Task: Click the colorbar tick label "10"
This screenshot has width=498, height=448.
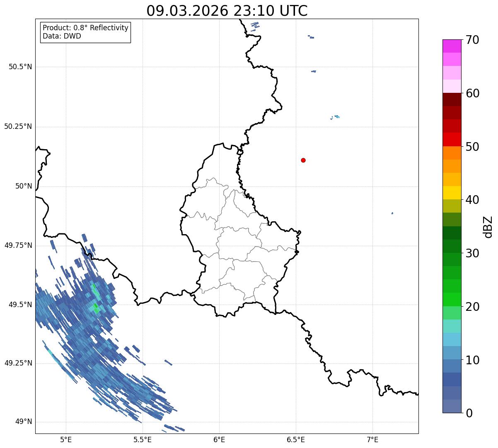Action: coord(472,360)
